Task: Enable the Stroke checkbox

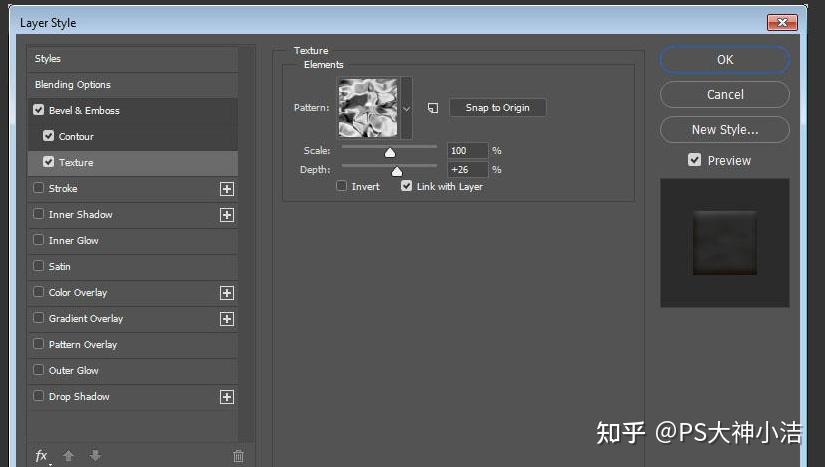Action: 38,188
